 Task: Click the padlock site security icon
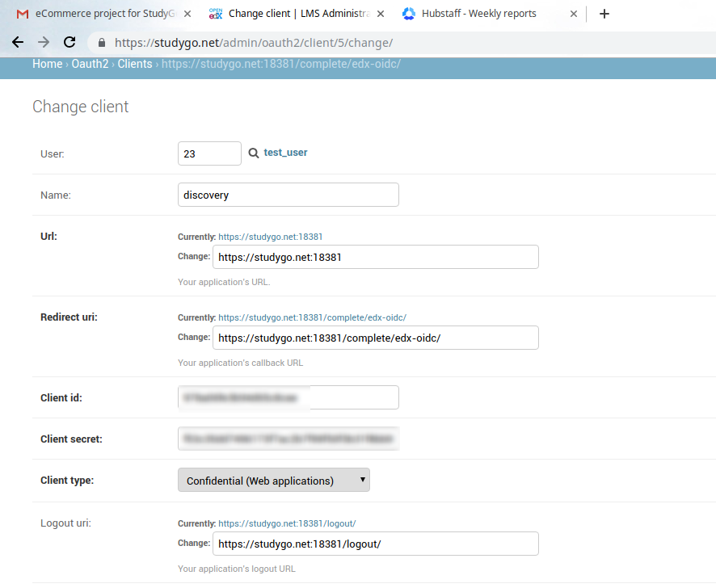[101, 43]
